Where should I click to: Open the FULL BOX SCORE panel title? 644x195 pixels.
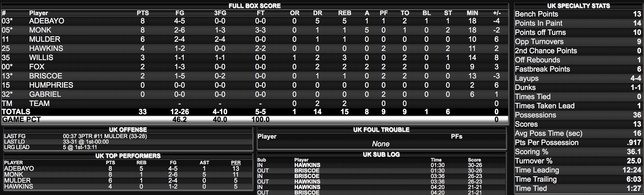pyautogui.click(x=254, y=6)
